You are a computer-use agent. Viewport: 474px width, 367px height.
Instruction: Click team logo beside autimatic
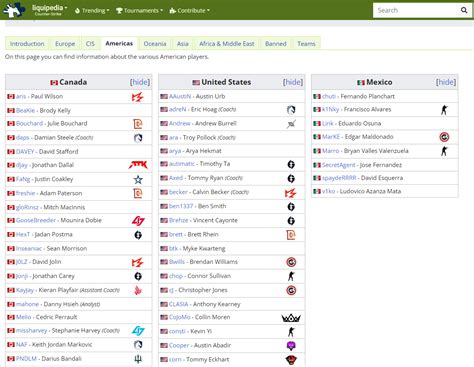291,164
